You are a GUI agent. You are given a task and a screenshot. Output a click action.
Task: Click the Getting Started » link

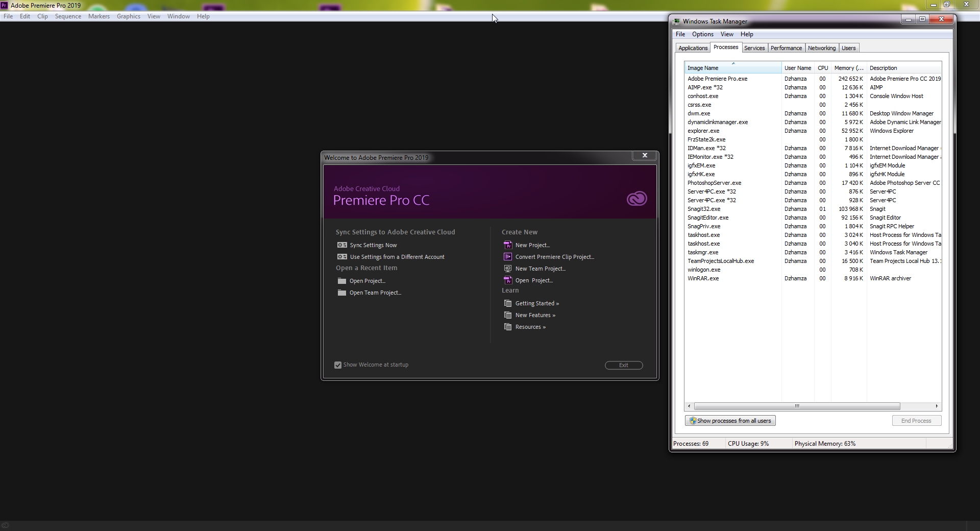click(x=537, y=303)
